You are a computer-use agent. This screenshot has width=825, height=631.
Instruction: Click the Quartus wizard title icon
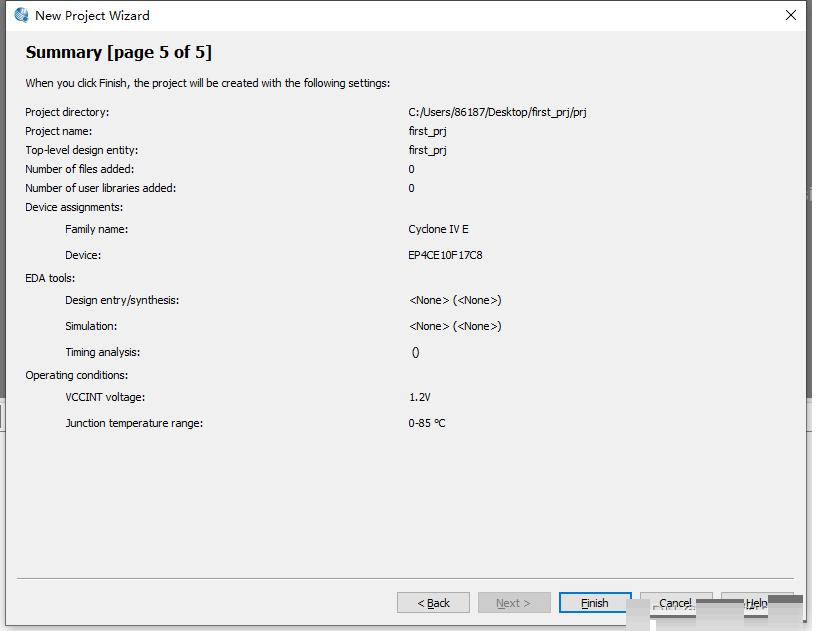tap(22, 15)
